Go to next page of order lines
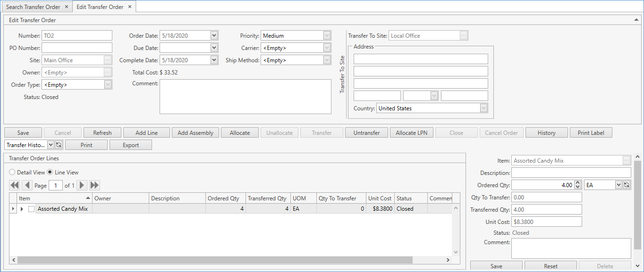Viewport: 644px width, 272px height. pyautogui.click(x=82, y=185)
